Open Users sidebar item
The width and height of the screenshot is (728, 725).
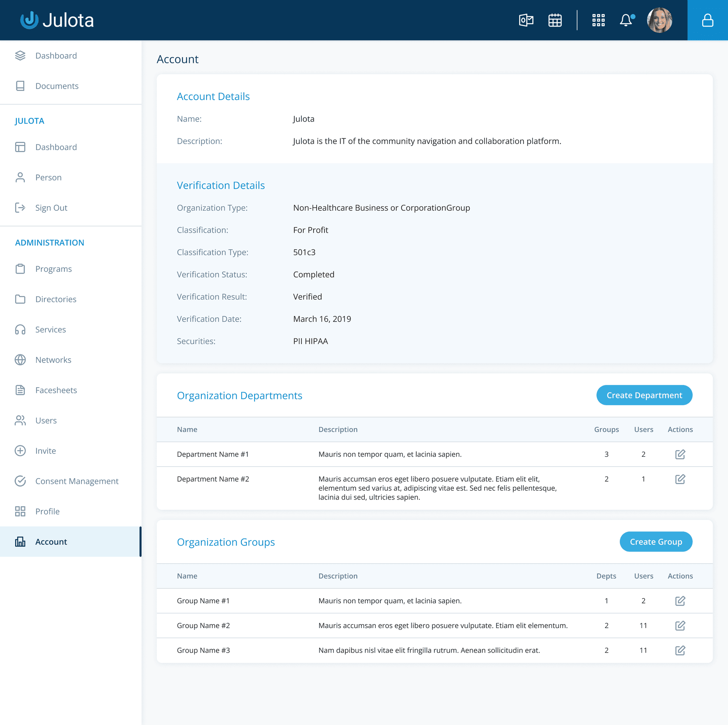[71, 420]
